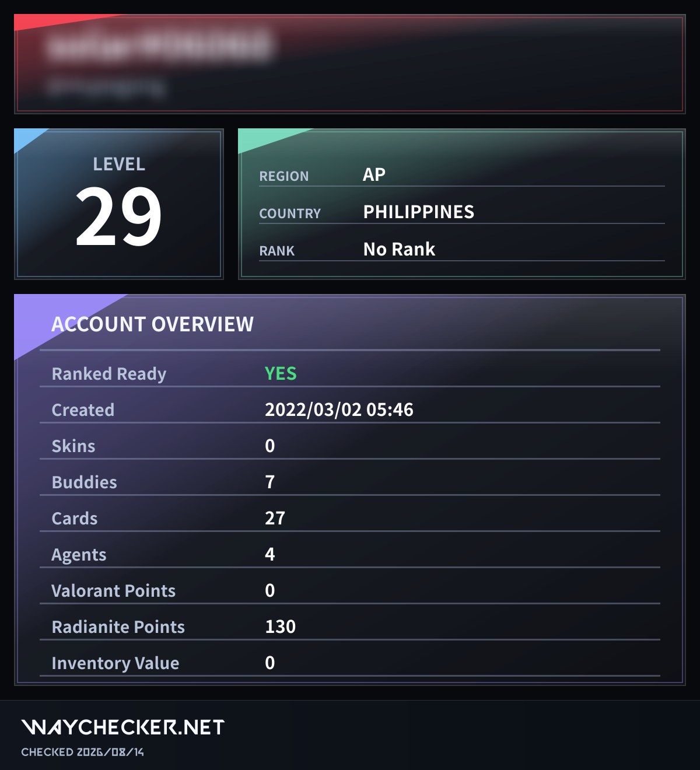Click the WAYCHECKER.NET logo
This screenshot has height=770, width=700.
[123, 727]
